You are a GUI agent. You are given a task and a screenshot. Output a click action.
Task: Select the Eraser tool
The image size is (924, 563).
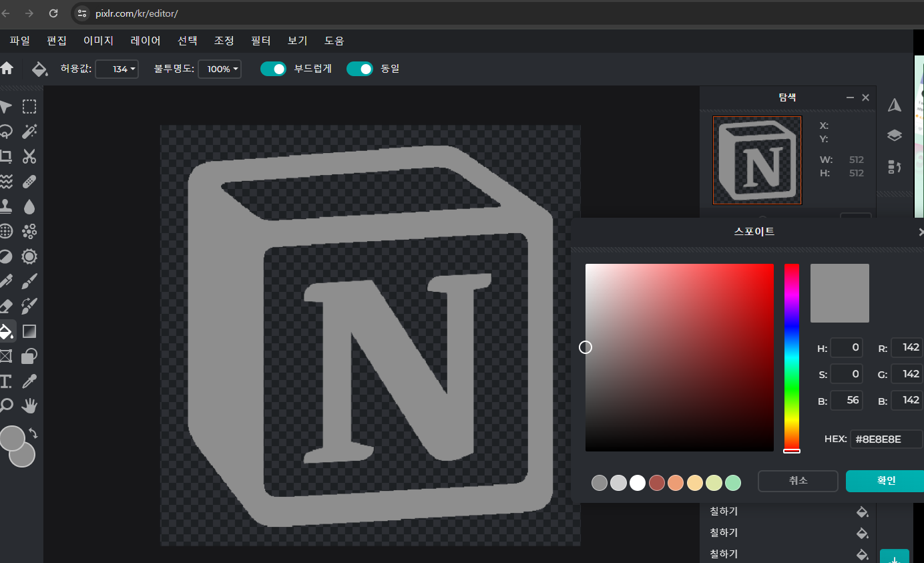point(5,307)
